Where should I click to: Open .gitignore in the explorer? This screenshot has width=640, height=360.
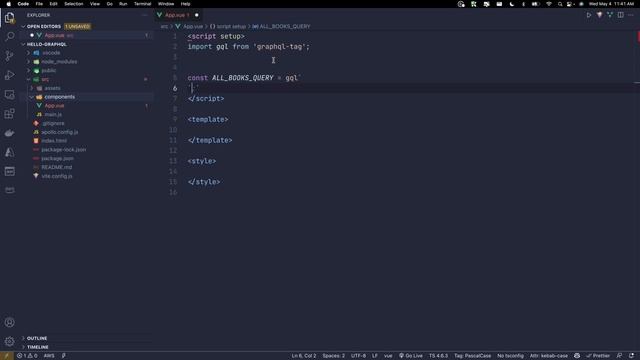pos(53,123)
